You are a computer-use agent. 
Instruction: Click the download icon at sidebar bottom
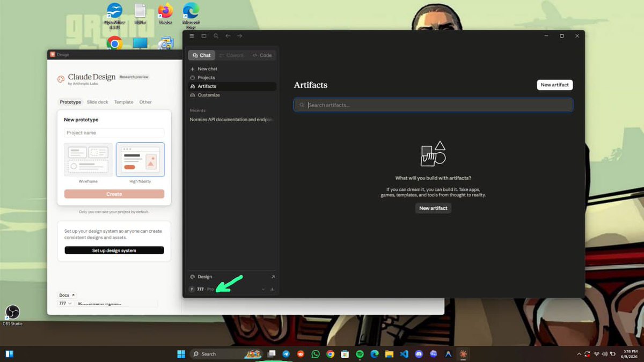point(272,289)
